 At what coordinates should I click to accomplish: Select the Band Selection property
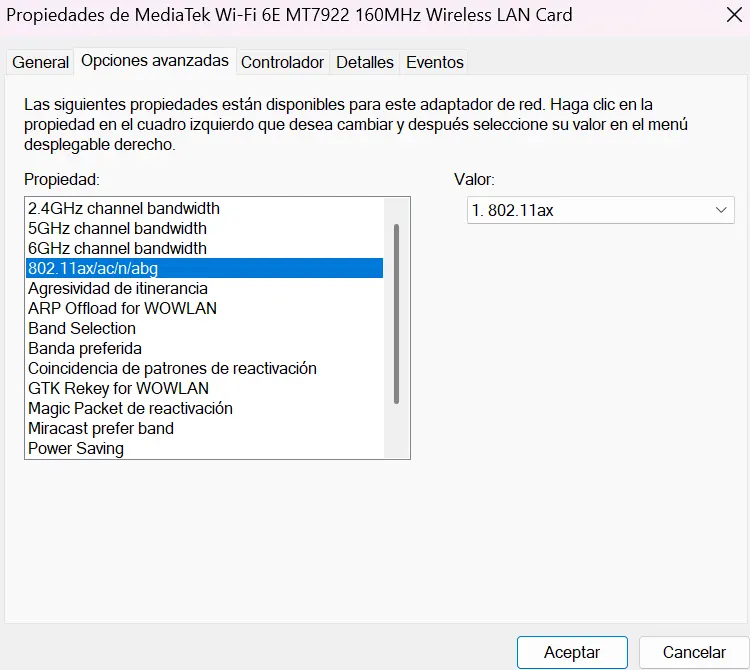[x=205, y=329]
